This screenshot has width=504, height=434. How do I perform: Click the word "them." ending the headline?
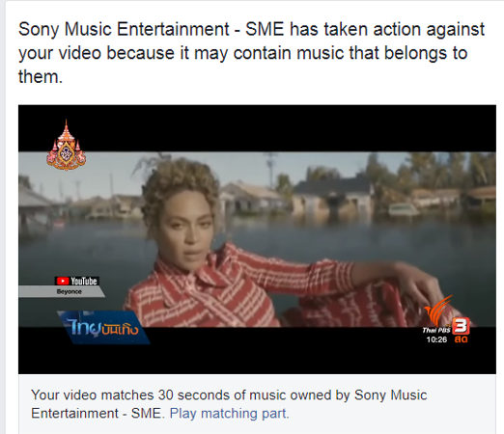click(41, 77)
